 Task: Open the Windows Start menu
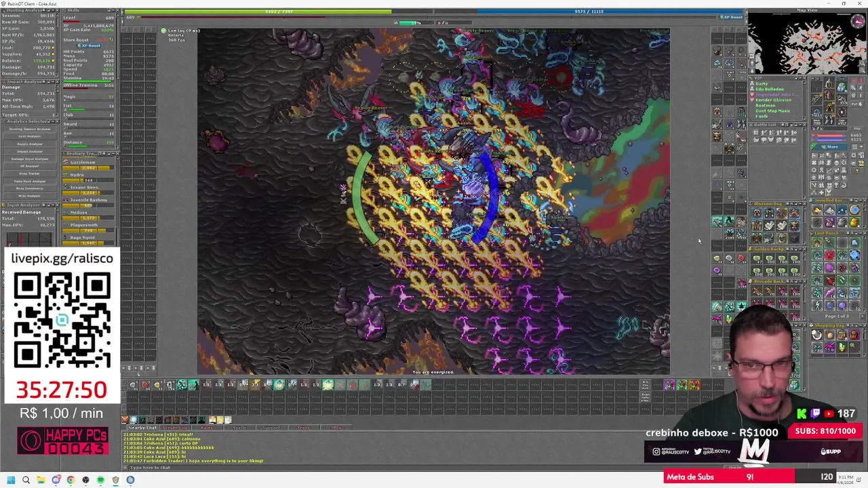point(11,480)
